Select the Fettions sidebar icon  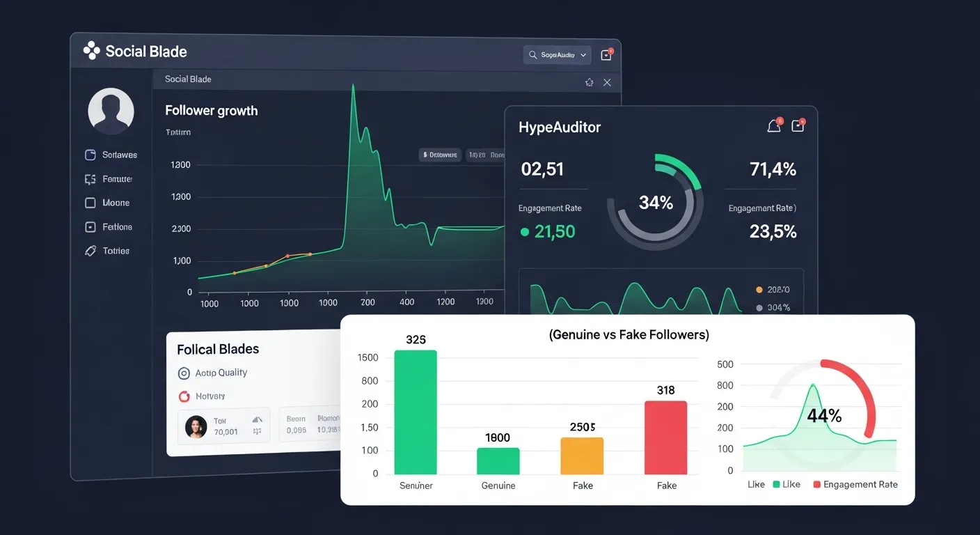pyautogui.click(x=90, y=226)
